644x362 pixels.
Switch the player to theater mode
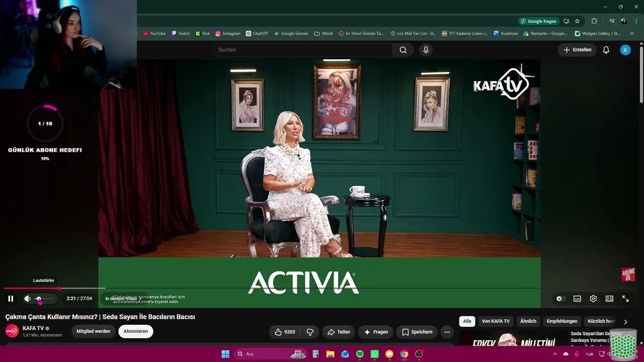[609, 299]
